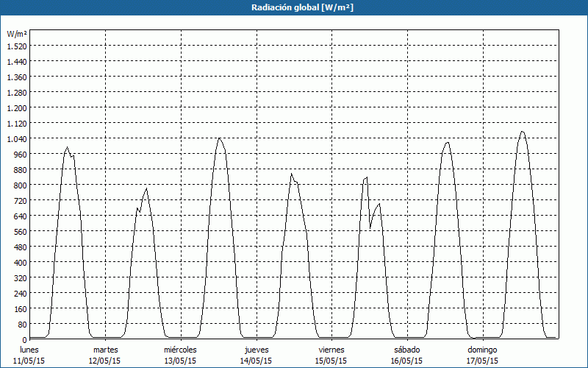The image size is (588, 368).
Task: Click the 1.040 y-axis value label
Action: point(16,138)
